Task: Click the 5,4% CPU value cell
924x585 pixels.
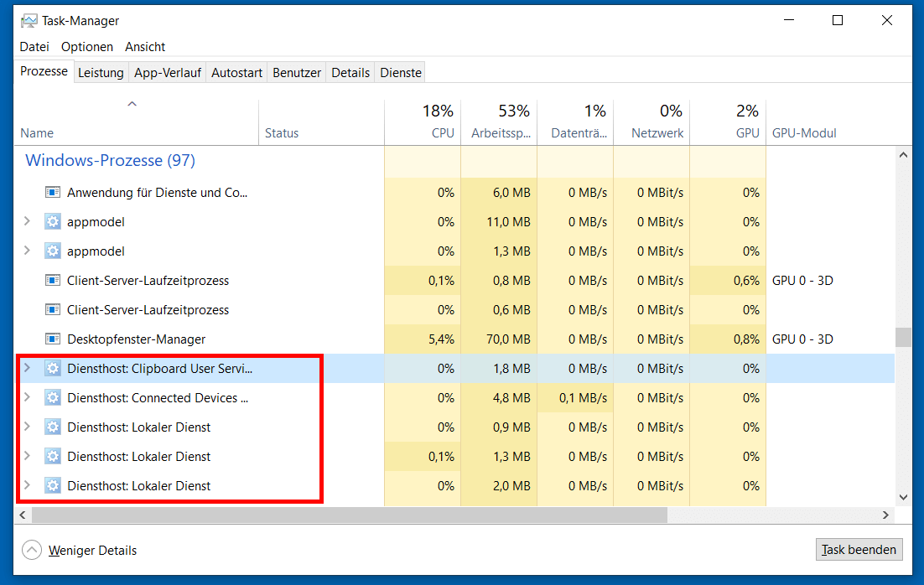Action: [423, 339]
